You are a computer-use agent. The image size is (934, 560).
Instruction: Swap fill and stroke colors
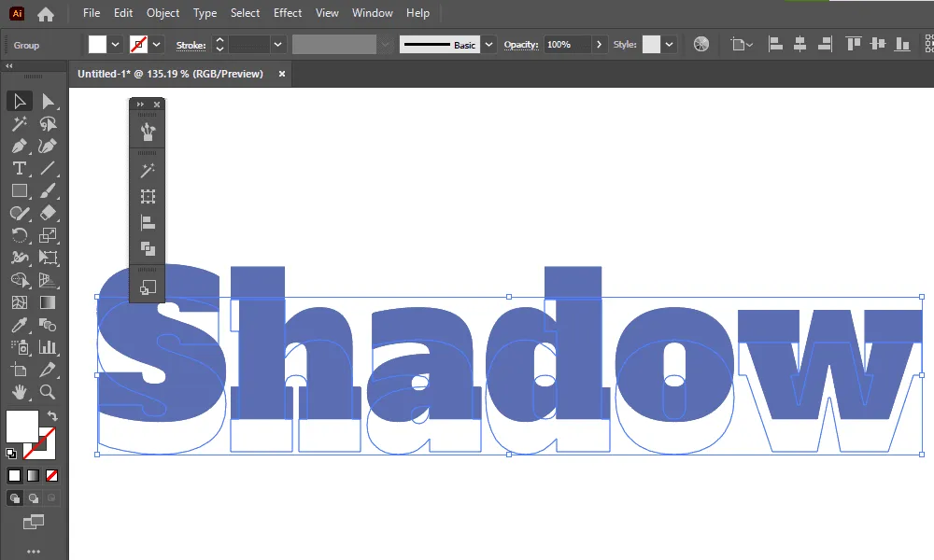[x=52, y=416]
